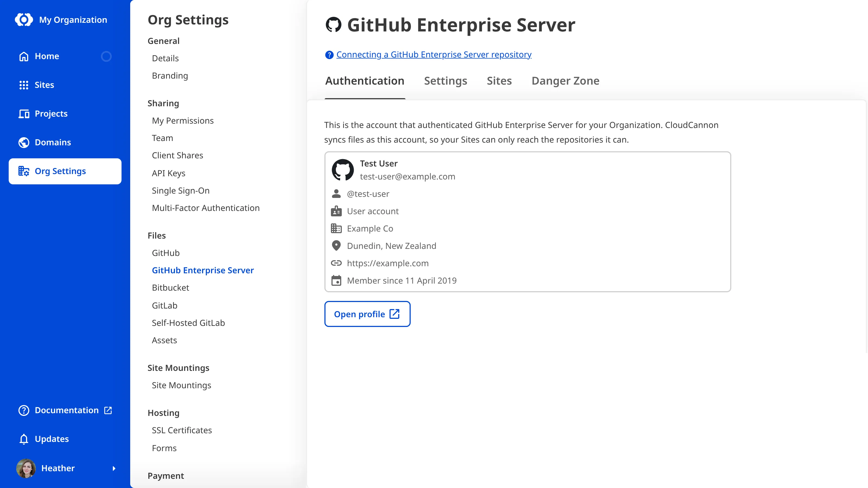This screenshot has height=488, width=868.
Task: Open Connecting a GitHub Enterprise Server repository link
Action: pyautogui.click(x=434, y=54)
